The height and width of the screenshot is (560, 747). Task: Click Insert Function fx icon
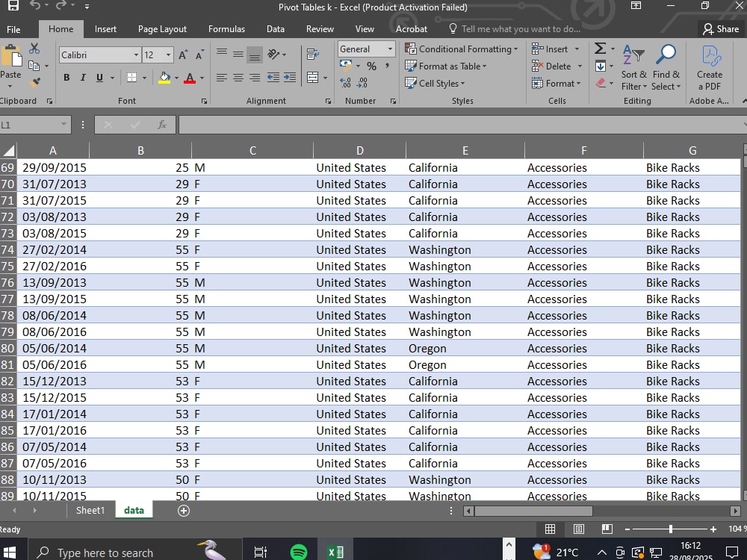coord(162,125)
